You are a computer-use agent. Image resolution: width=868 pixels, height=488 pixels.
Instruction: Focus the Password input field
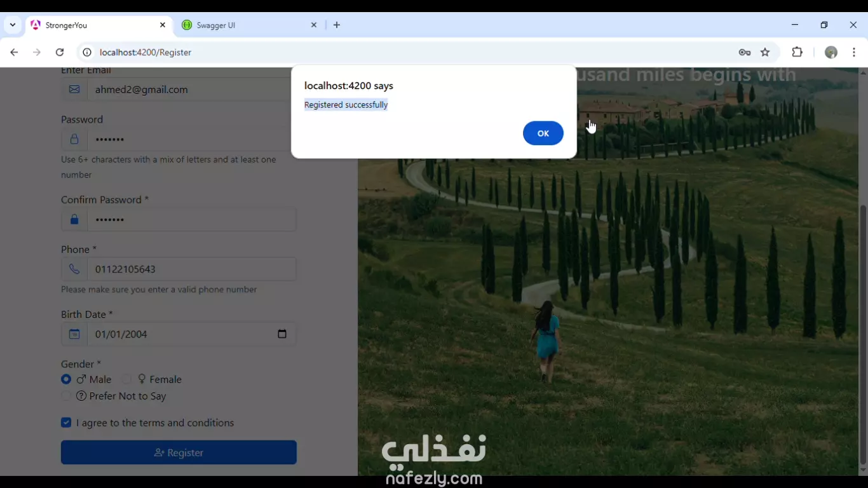click(x=191, y=139)
